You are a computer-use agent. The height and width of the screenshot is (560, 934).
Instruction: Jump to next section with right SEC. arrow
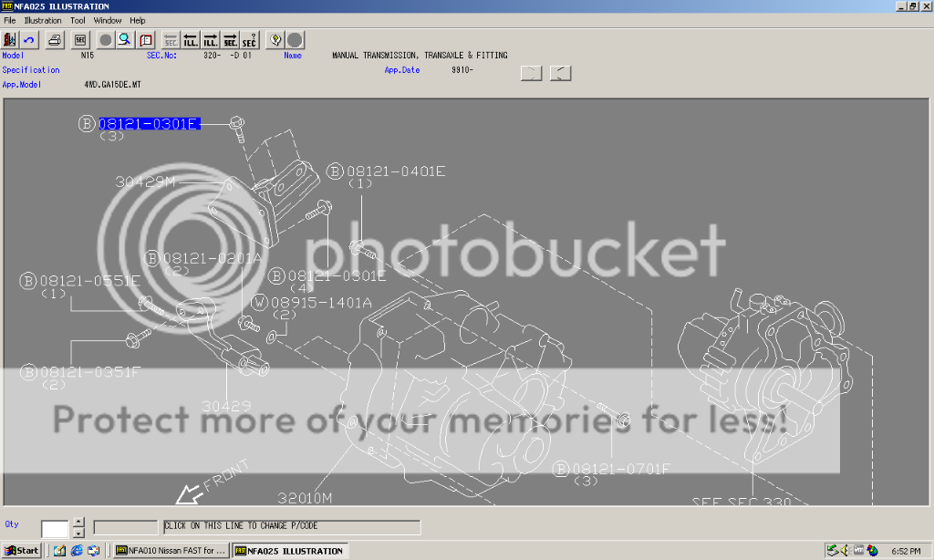230,40
